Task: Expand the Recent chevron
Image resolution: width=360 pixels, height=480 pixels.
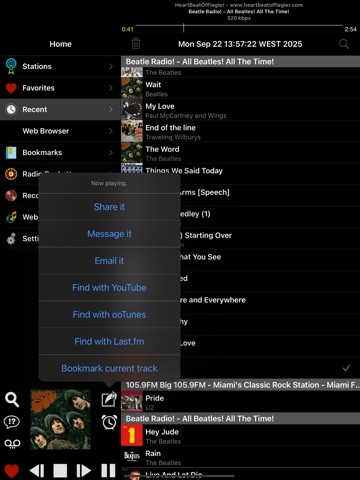Action: (111, 109)
